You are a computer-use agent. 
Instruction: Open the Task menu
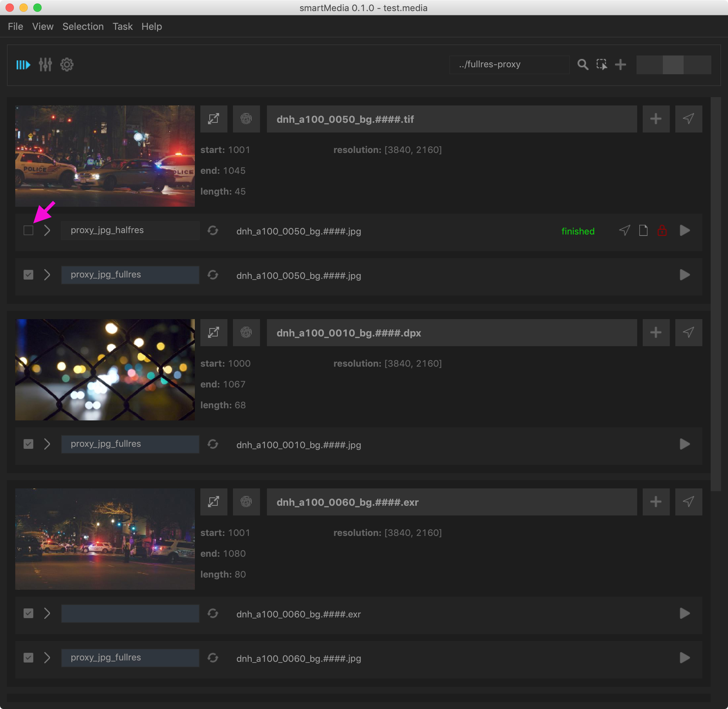click(122, 26)
